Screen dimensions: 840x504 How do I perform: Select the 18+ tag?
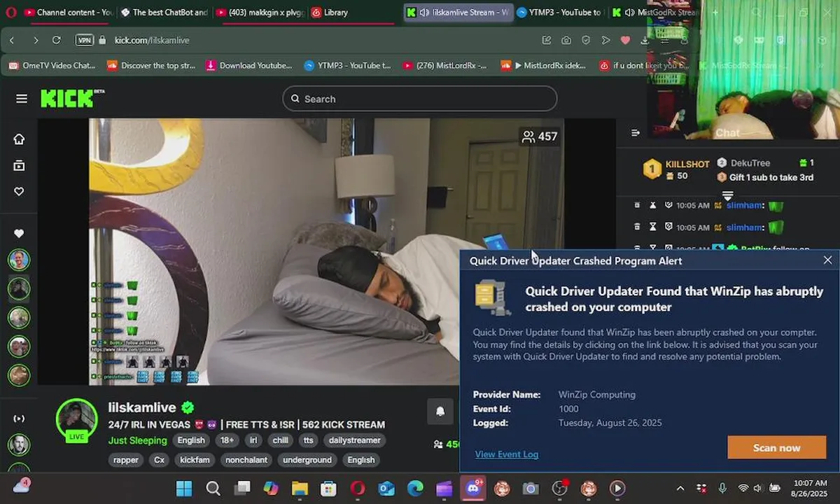pyautogui.click(x=227, y=440)
